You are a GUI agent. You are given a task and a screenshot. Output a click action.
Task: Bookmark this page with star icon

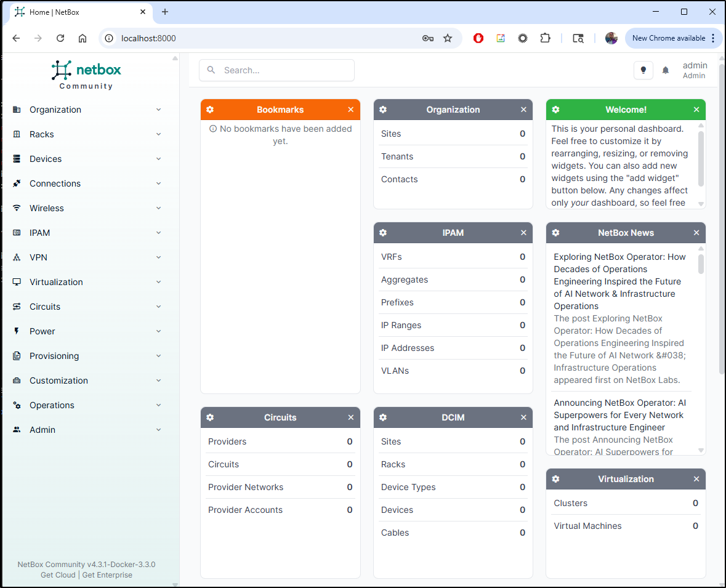coord(447,38)
